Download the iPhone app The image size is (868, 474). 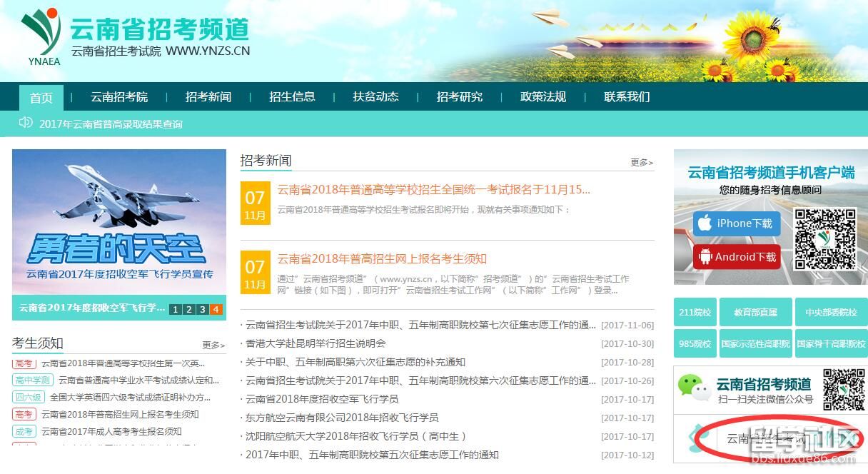pyautogui.click(x=736, y=223)
